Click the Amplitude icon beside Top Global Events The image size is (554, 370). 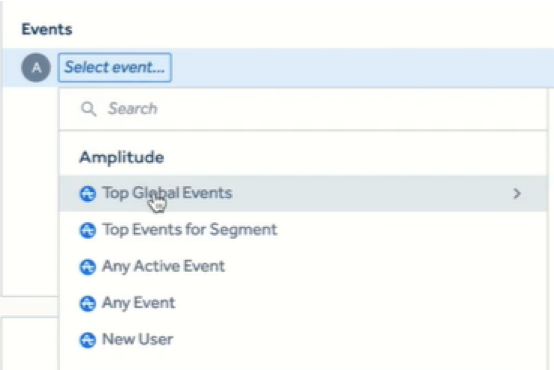88,194
